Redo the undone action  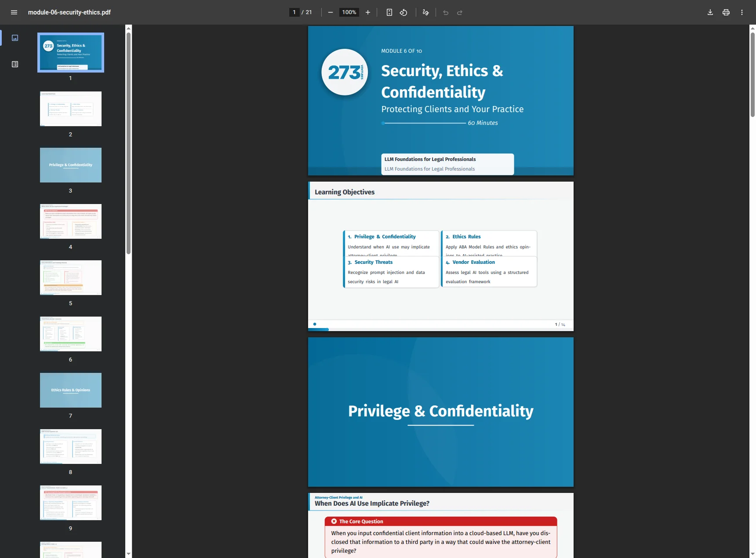click(460, 12)
